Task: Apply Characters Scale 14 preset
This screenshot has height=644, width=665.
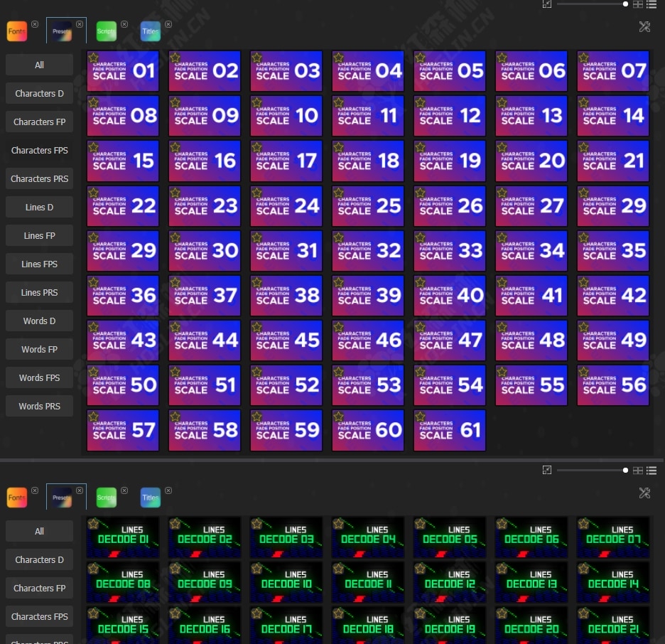Action: tap(613, 116)
